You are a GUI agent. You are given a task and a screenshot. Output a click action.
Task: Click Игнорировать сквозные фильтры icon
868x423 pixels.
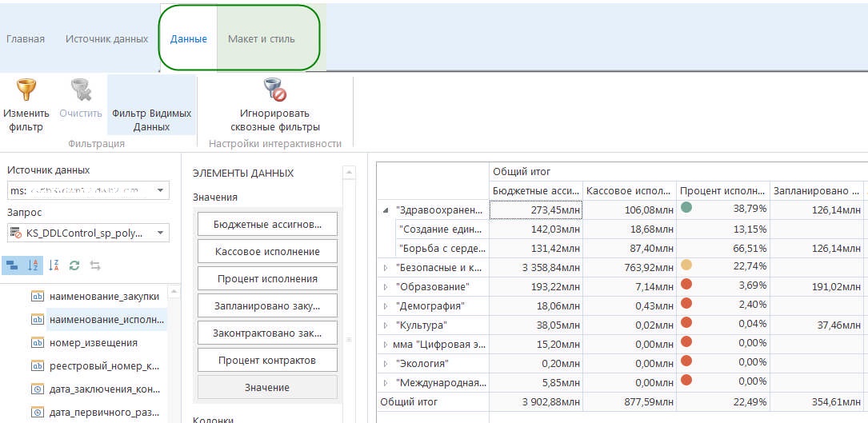[x=274, y=90]
